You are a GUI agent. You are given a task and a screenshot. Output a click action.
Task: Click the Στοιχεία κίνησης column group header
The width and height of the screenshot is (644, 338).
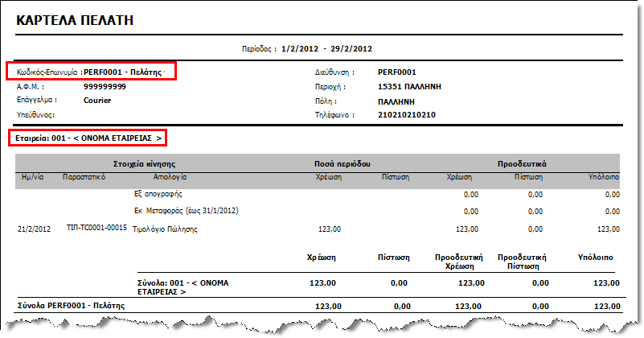pos(144,164)
